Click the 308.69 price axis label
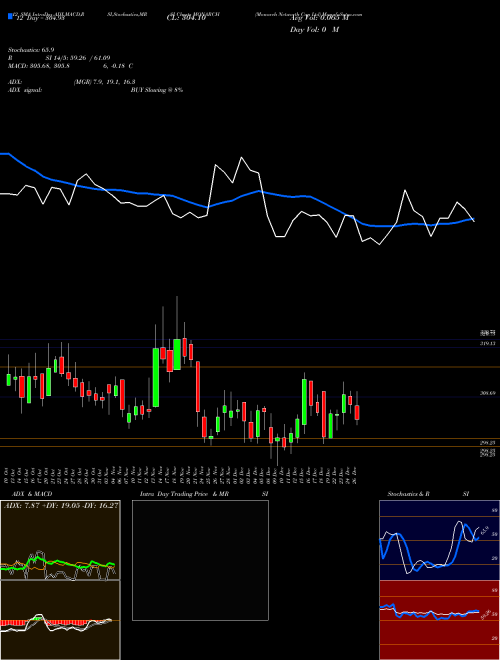 (488, 393)
